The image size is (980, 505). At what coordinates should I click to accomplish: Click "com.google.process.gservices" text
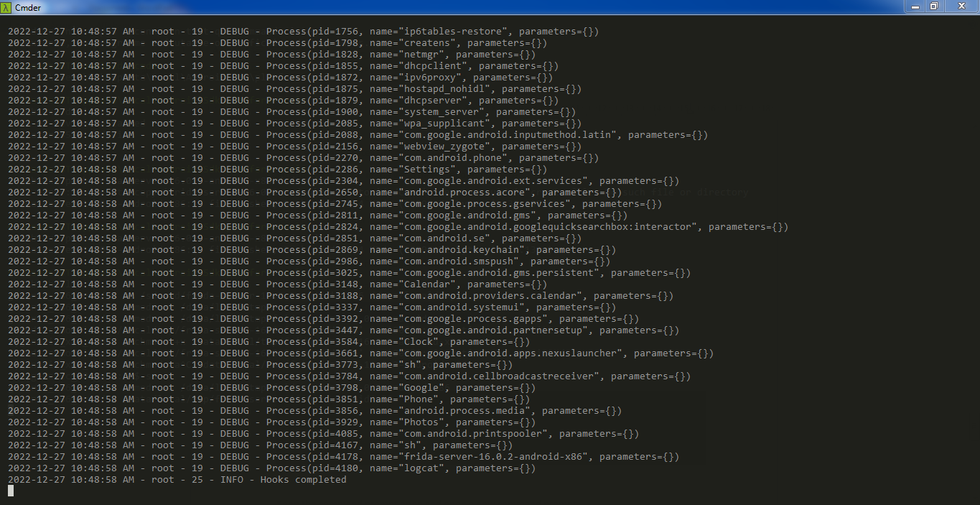pos(485,204)
